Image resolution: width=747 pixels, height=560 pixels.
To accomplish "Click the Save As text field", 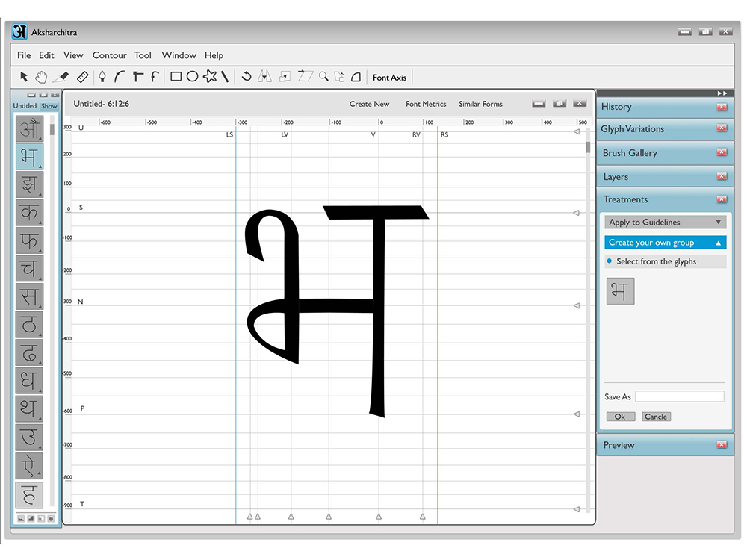I will 679,396.
